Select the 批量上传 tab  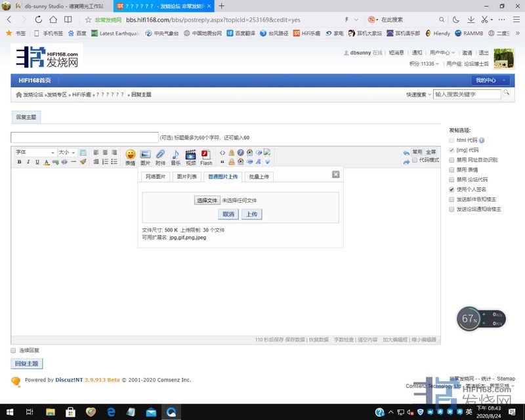click(x=259, y=177)
